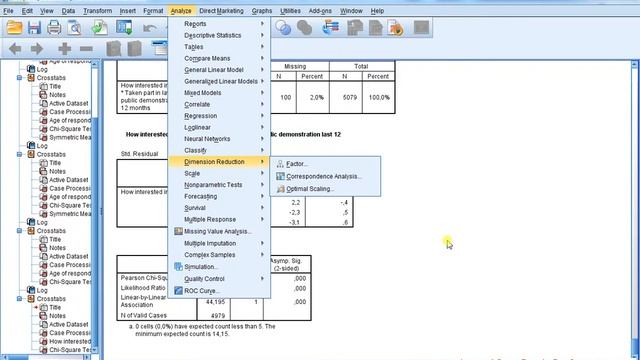Expand the Forecasting submenu
Screen dimensions: 640x360
pyautogui.click(x=219, y=196)
